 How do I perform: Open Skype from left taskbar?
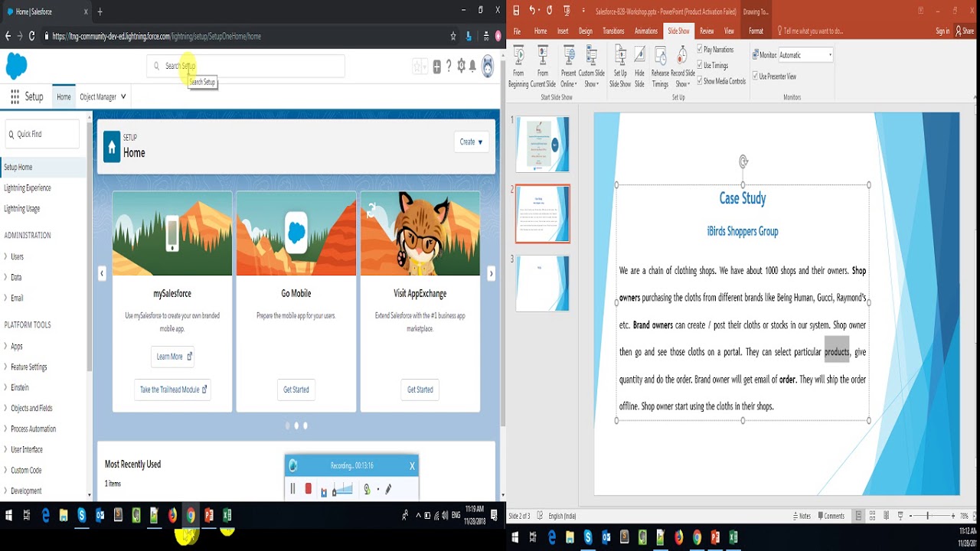tap(82, 516)
